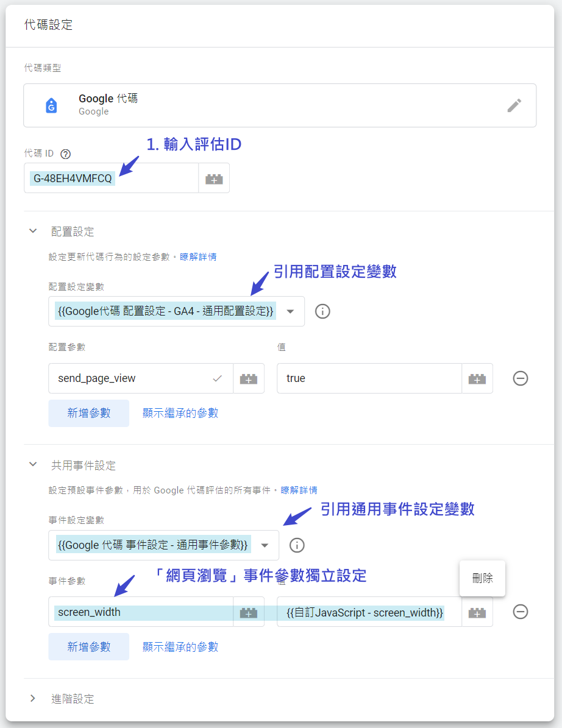Click the 代碼類型 label
Viewport: 562px width, 728px height.
pyautogui.click(x=43, y=68)
